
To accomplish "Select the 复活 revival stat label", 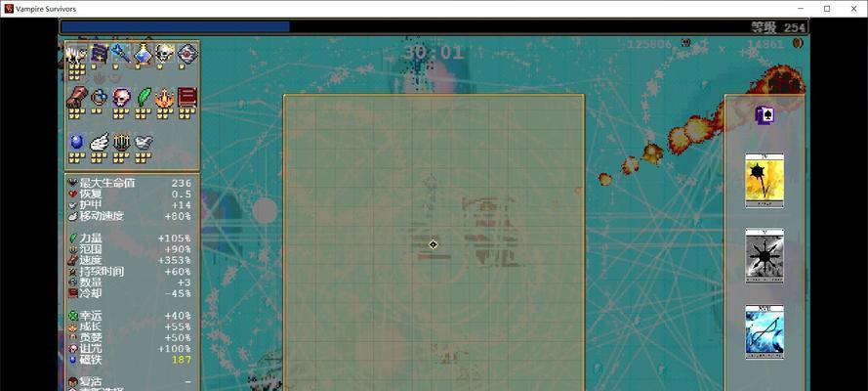I will coord(91,381).
